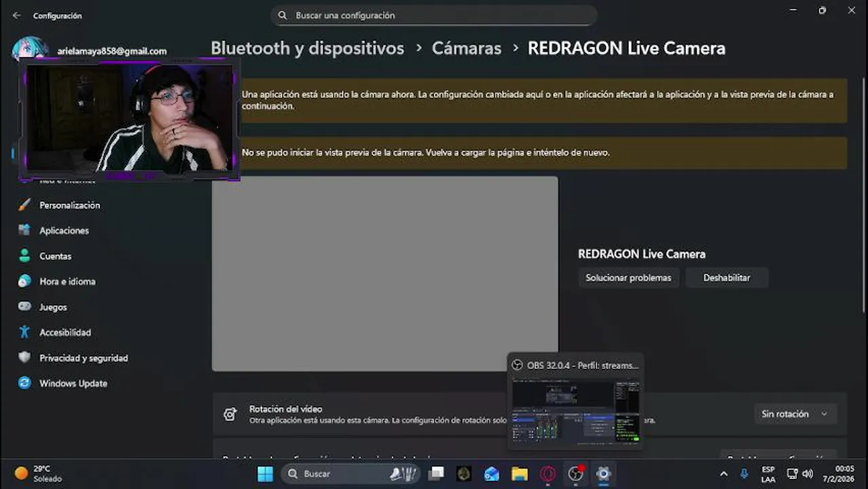Click the Aplicaciones icon in the sidebar
868x489 pixels.
[24, 230]
